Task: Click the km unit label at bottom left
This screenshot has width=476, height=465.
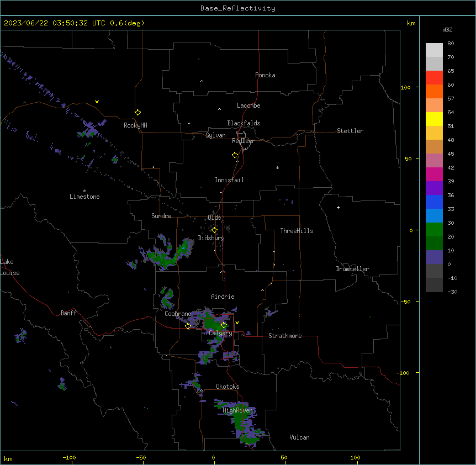Action: tap(8, 458)
